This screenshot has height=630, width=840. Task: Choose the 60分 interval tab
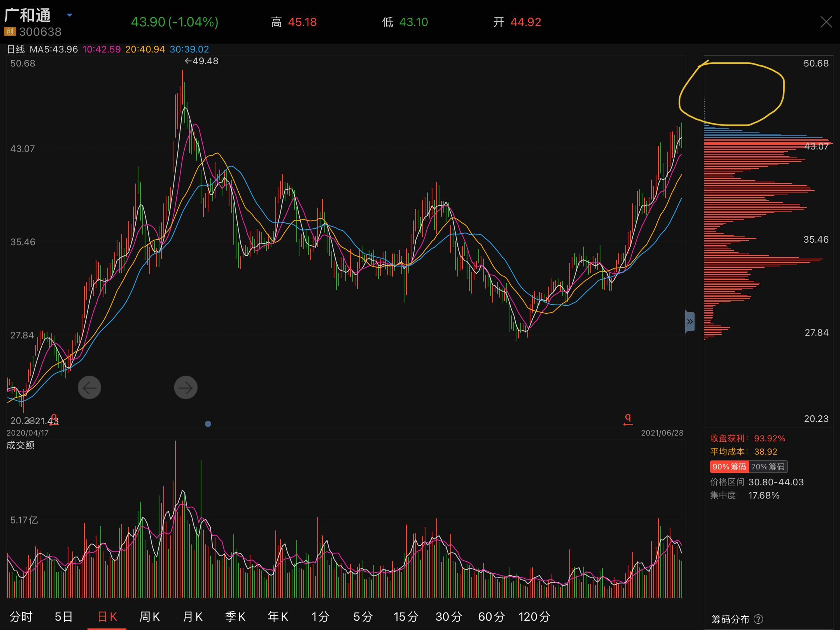coord(491,617)
